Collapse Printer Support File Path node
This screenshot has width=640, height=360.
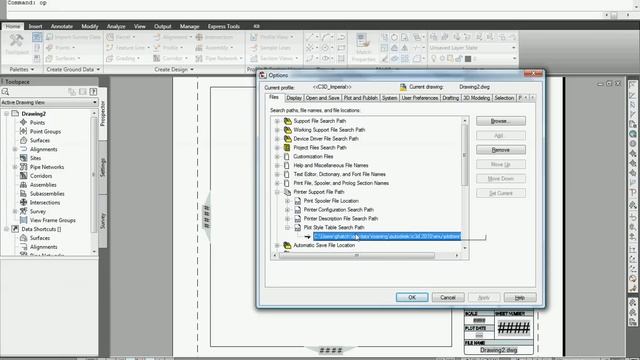(x=277, y=192)
